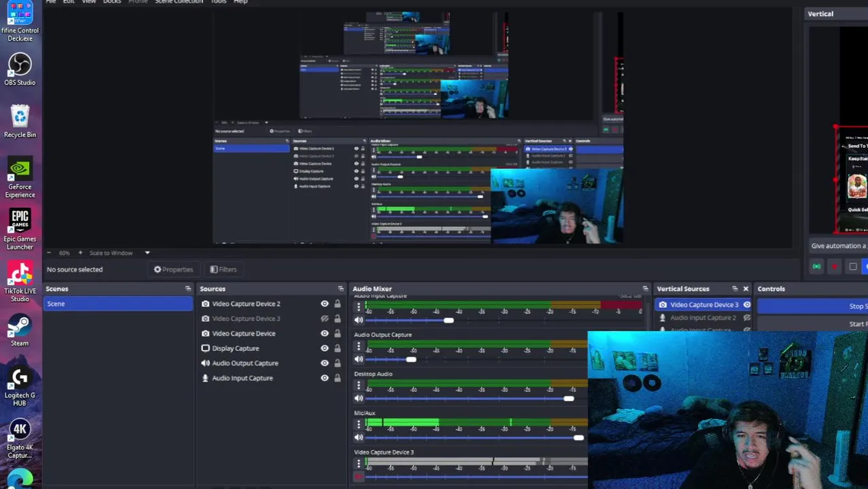The height and width of the screenshot is (489, 868).
Task: Mute Mic/Aux speaker icon
Action: pyautogui.click(x=359, y=437)
